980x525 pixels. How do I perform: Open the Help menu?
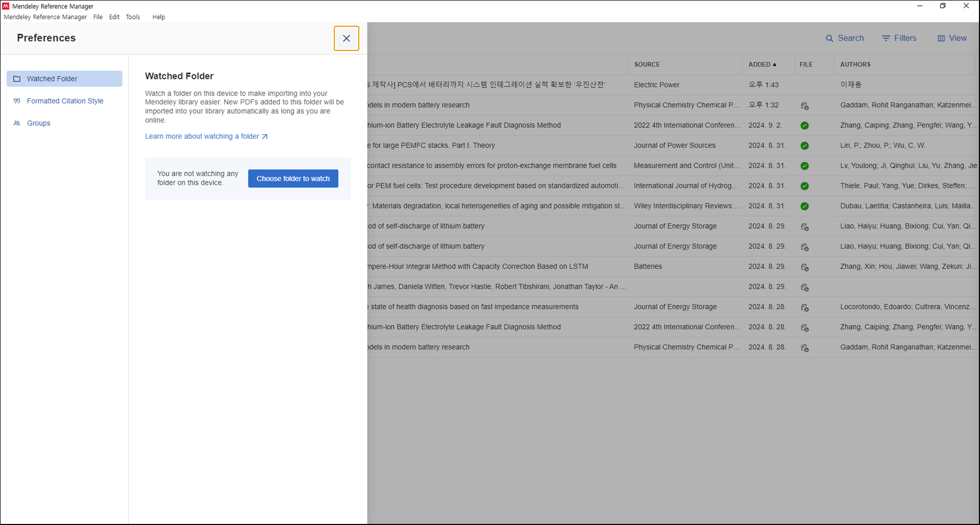click(159, 17)
